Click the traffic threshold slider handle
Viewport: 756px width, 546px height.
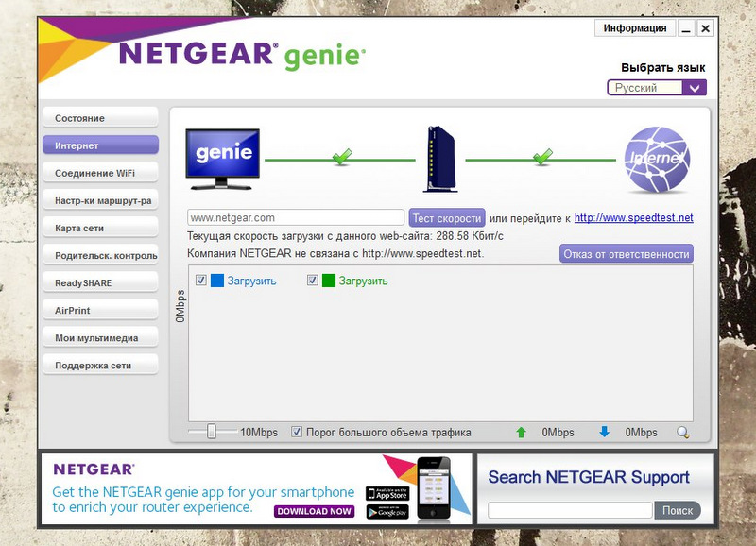[x=211, y=432]
